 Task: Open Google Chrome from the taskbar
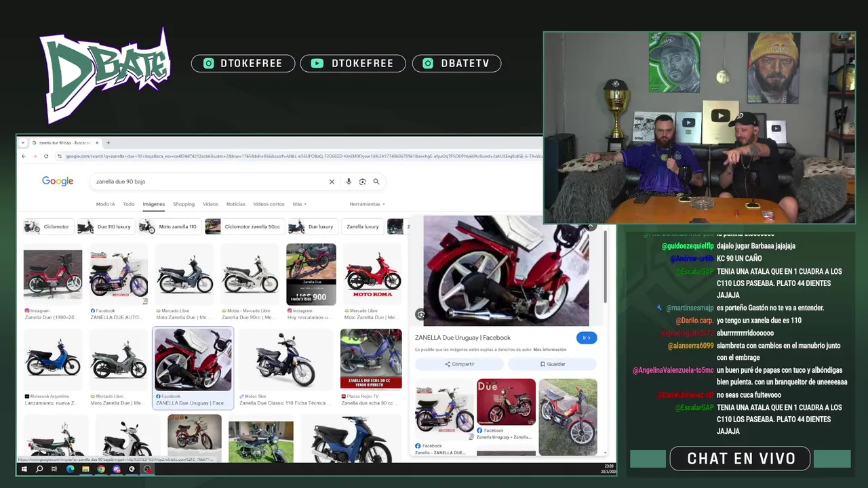[x=101, y=469]
